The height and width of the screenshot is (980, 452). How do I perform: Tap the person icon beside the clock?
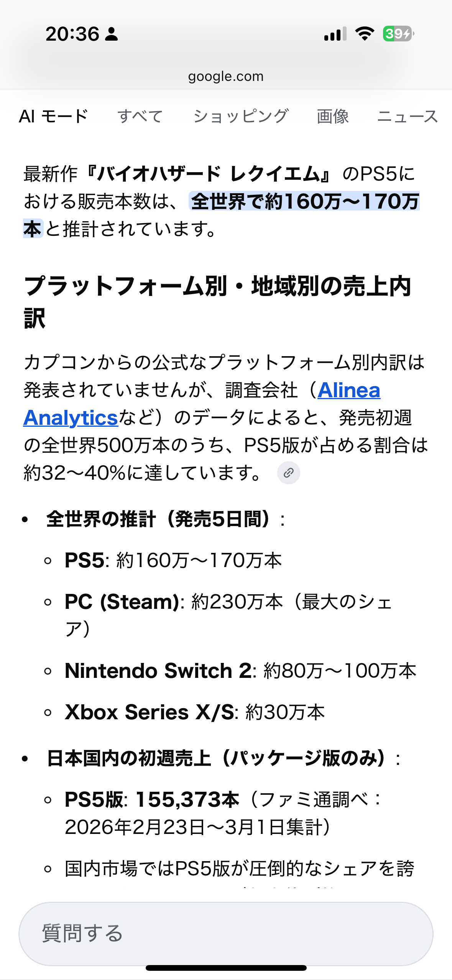[112, 34]
